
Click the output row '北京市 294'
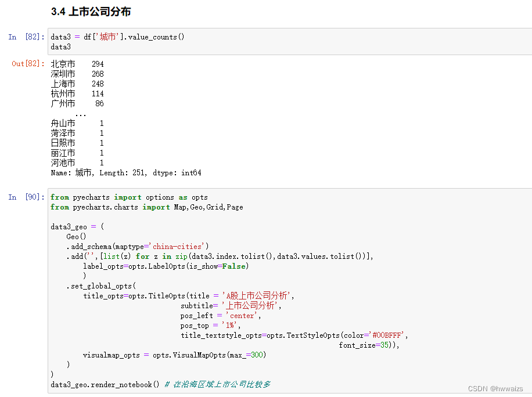pyautogui.click(x=77, y=64)
